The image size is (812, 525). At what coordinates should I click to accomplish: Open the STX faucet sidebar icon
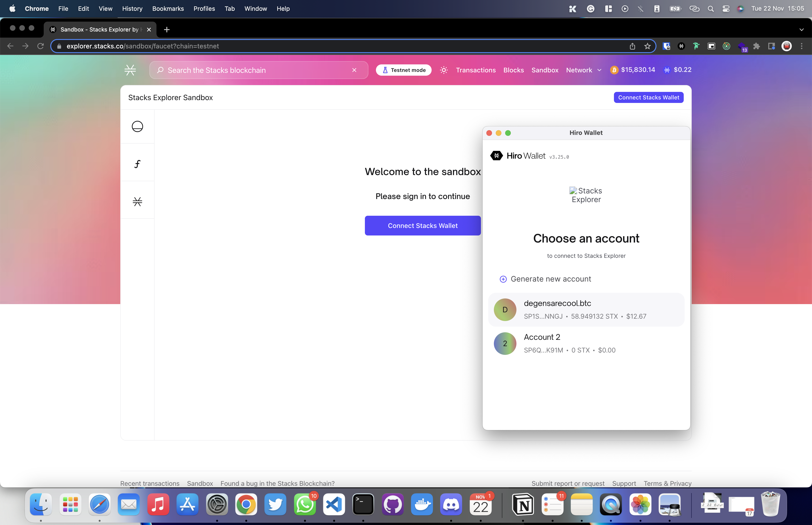pyautogui.click(x=137, y=201)
